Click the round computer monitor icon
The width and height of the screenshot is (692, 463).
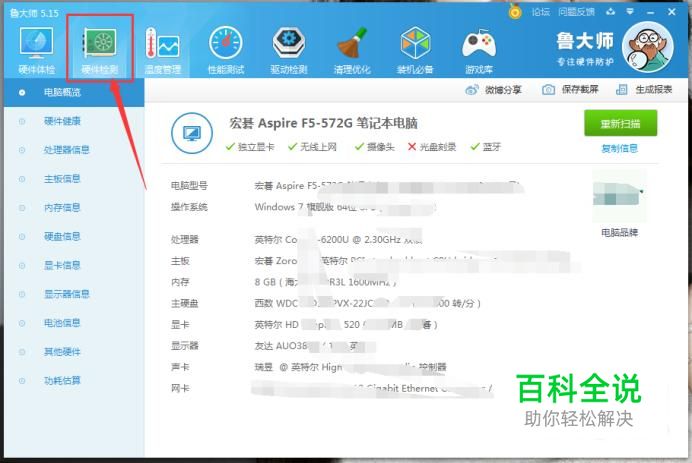pyautogui.click(x=192, y=133)
